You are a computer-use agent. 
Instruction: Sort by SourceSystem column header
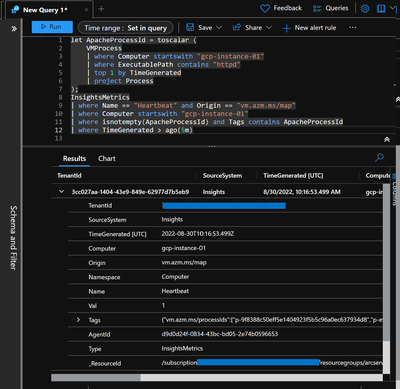pyautogui.click(x=222, y=176)
